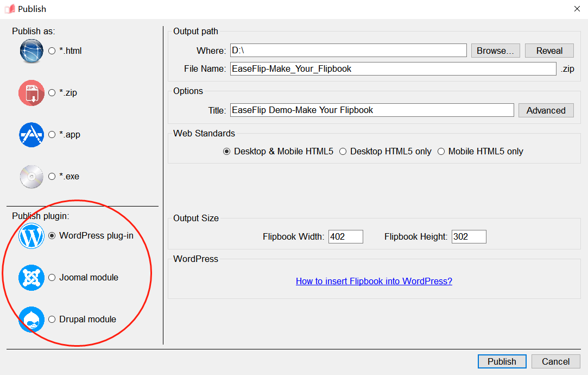588x375 pixels.
Task: Click the Drupal logo icon
Action: point(31,320)
